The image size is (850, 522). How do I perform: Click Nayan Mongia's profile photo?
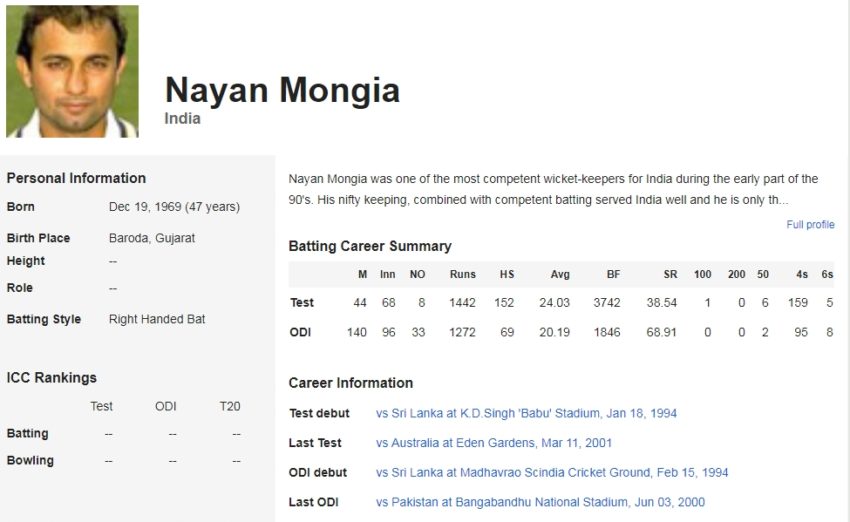pos(72,71)
